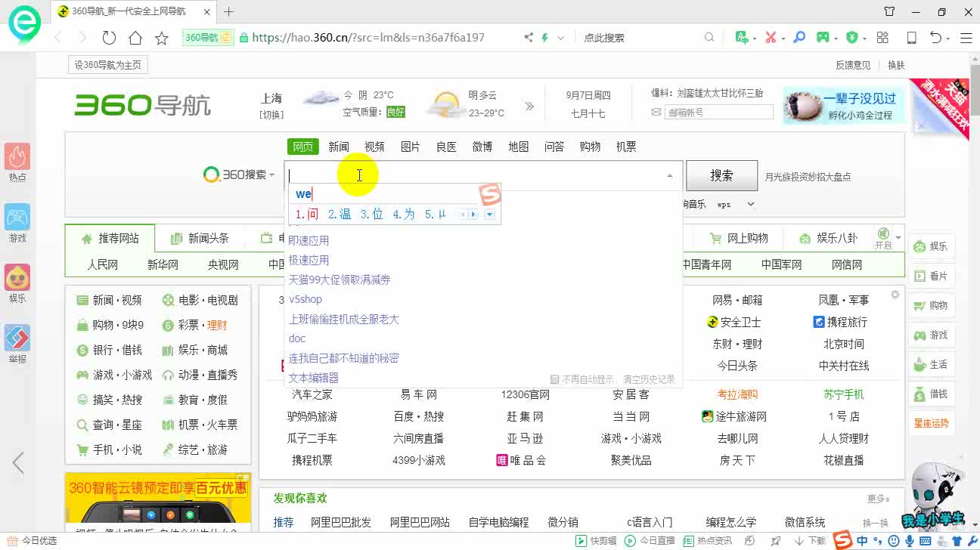Select the 图片 search tab
Viewport: 980px width, 550px height.
[x=411, y=147]
